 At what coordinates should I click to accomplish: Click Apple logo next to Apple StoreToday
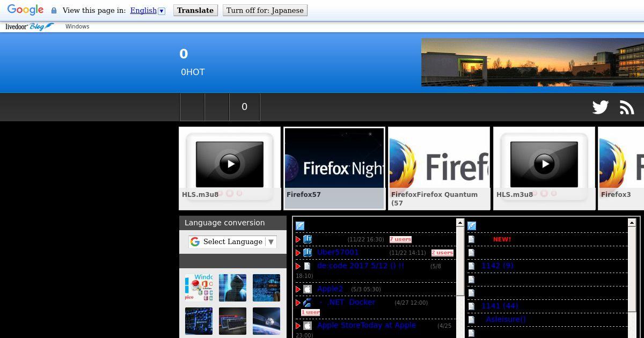(x=308, y=326)
